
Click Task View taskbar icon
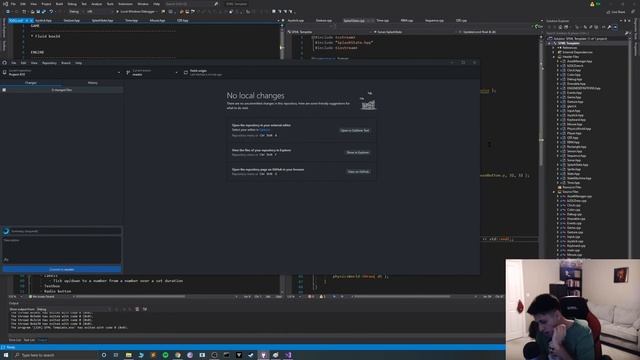116,355
